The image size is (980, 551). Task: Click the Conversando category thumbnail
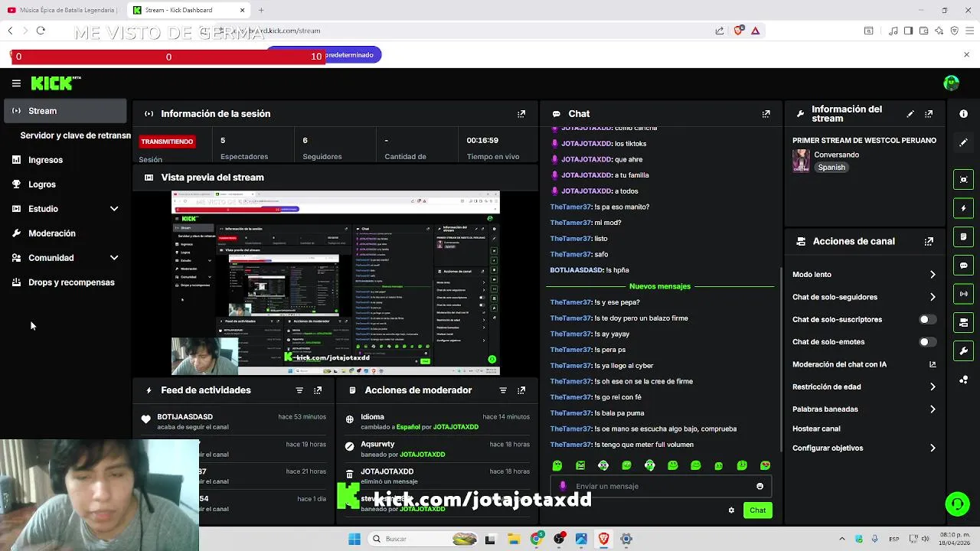pos(801,160)
